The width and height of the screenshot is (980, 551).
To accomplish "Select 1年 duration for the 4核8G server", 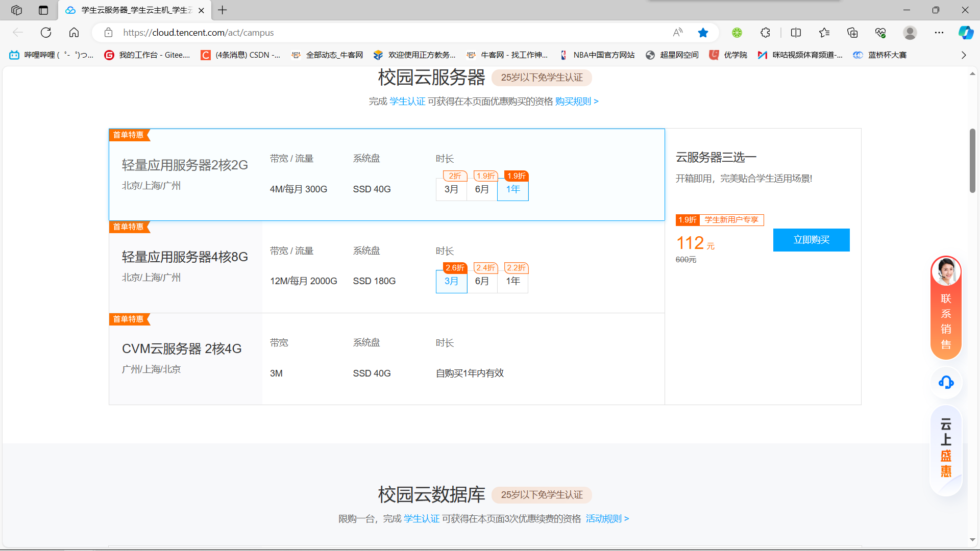I will tap(513, 281).
